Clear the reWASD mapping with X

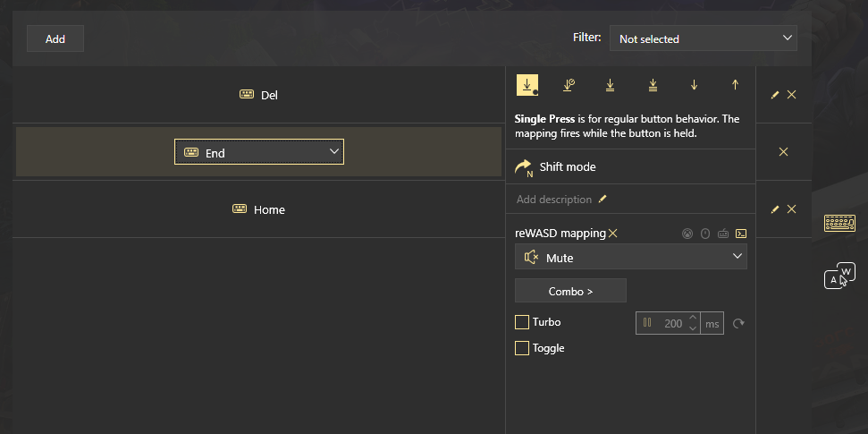(613, 234)
